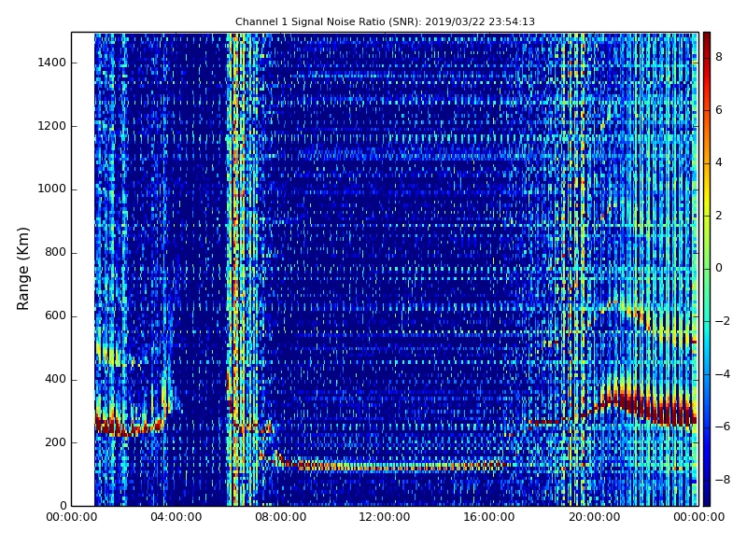Click the horizontal echo trace near 120 km at noon
Viewport: 747px width, 560px height.
tap(386, 466)
